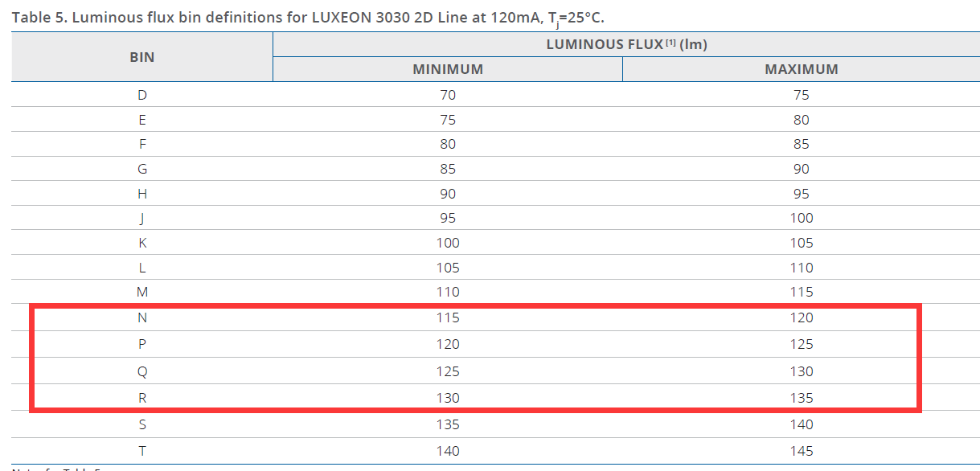The image size is (980, 471).
Task: Select bin letter L
Action: (x=142, y=268)
